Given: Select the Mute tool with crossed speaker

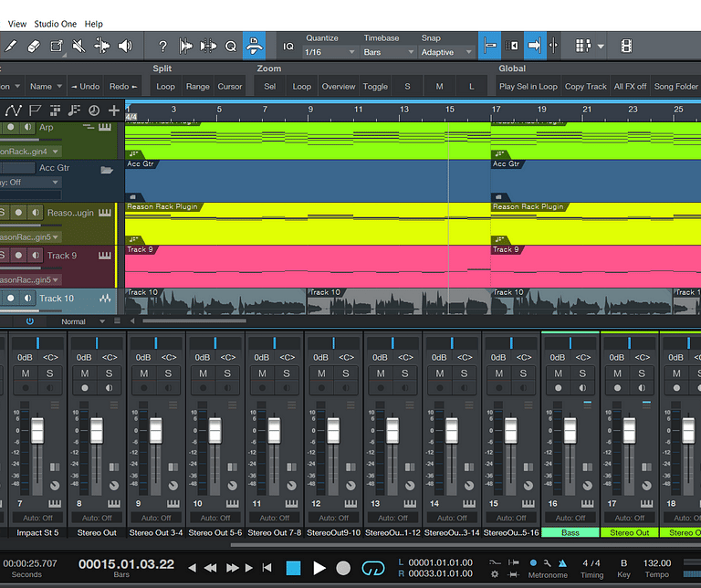Looking at the screenshot, I should click(79, 46).
